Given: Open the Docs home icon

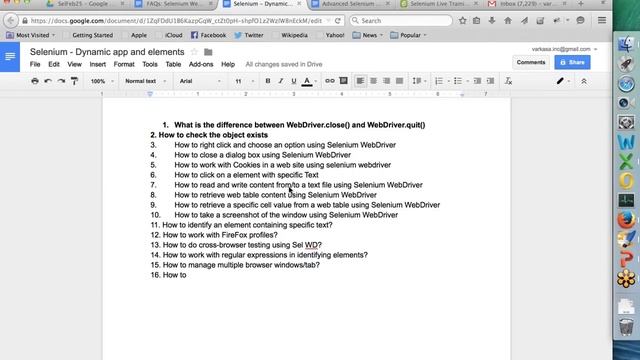Looking at the screenshot, I should click(x=10, y=57).
